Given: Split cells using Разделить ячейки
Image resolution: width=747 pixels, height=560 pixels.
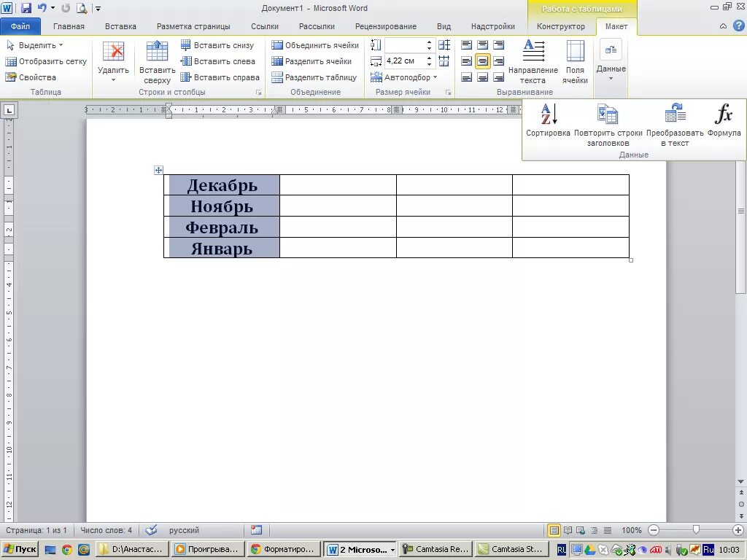Looking at the screenshot, I should [311, 61].
